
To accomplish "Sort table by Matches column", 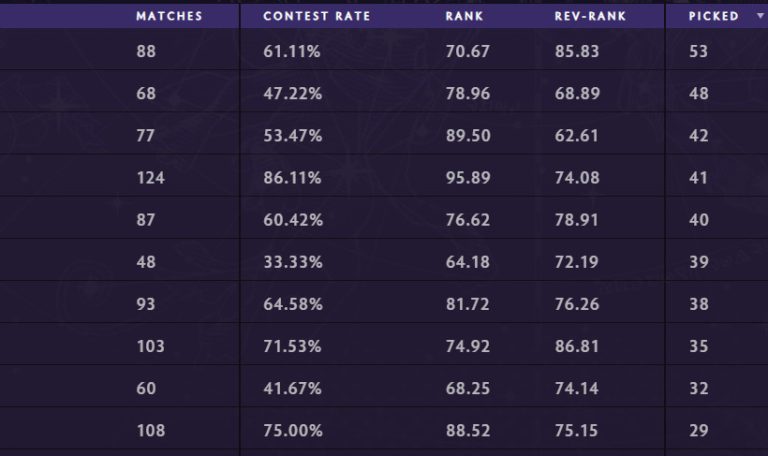I will 169,17.
